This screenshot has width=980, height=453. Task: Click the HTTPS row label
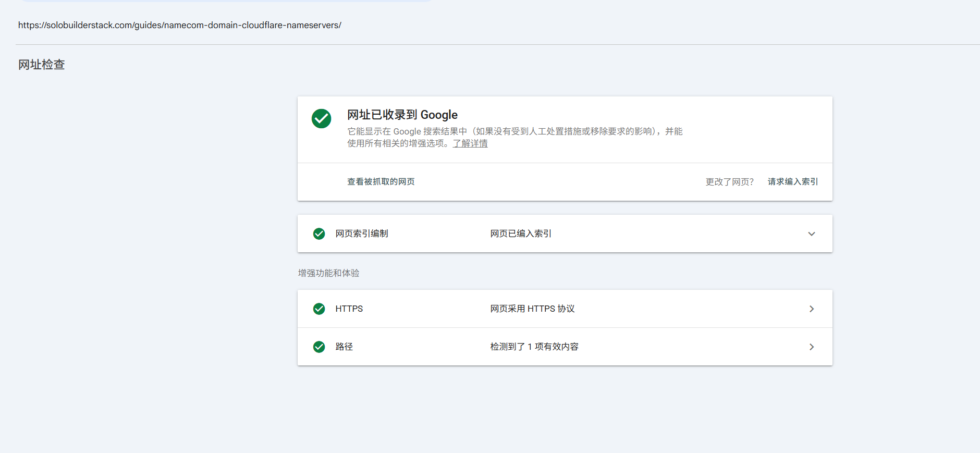[x=349, y=309]
